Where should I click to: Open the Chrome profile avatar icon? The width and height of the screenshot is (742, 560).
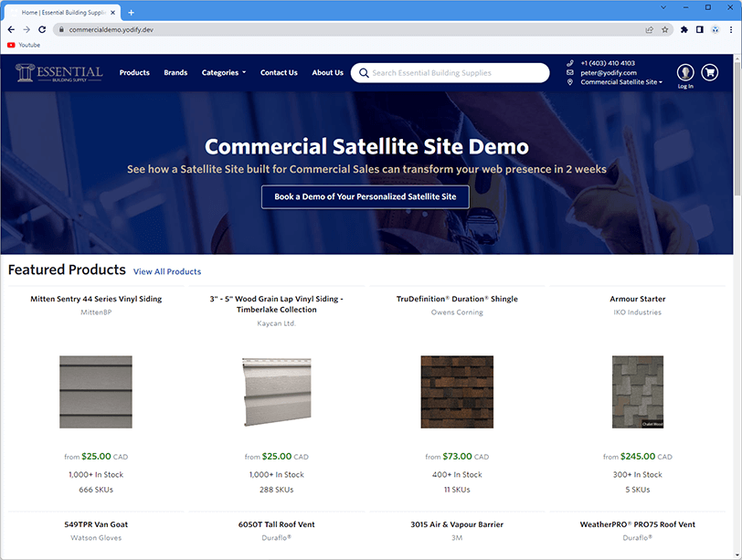tap(715, 29)
